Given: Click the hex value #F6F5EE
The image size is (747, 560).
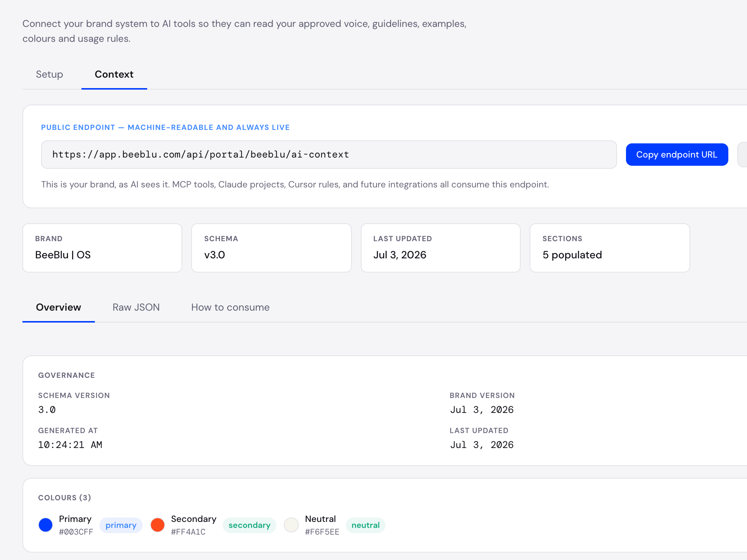Looking at the screenshot, I should (x=322, y=532).
